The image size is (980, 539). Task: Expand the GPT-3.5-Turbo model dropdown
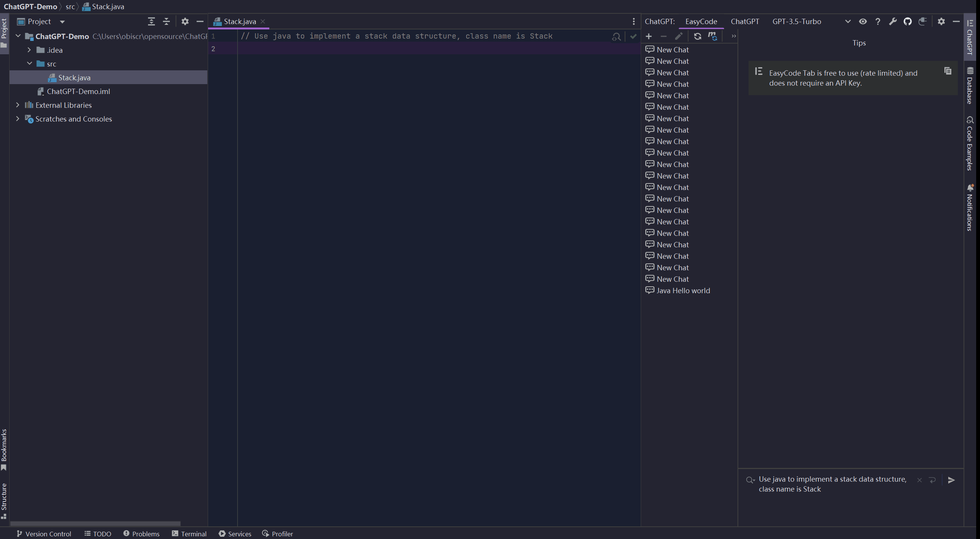coord(848,21)
